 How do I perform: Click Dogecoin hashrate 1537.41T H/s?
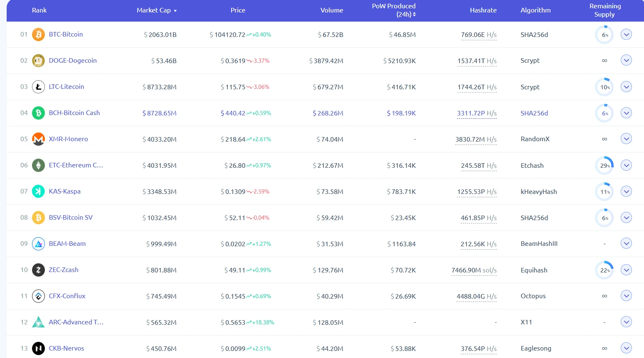pos(477,61)
